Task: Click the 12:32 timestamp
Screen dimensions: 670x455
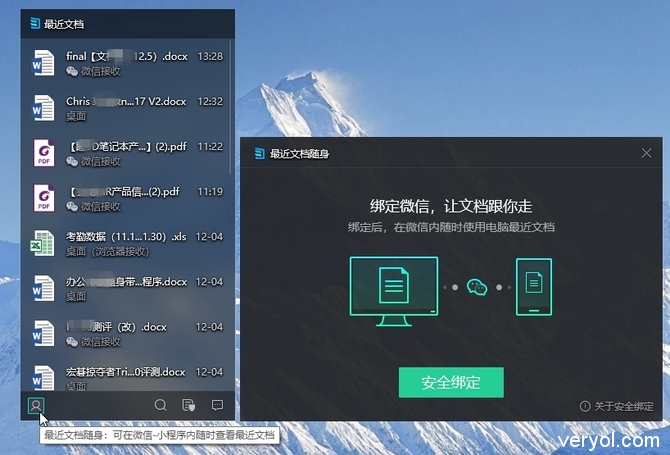Action: [x=210, y=101]
